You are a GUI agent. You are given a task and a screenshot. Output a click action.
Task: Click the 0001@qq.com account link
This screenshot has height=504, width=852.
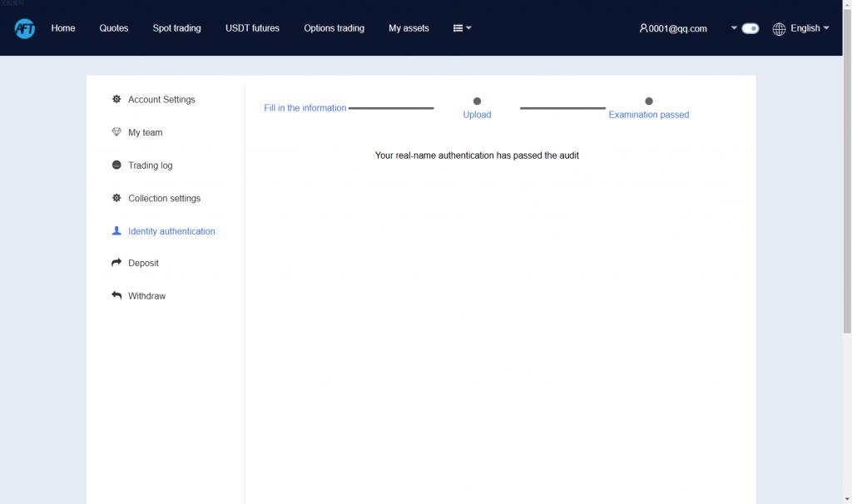coord(672,29)
